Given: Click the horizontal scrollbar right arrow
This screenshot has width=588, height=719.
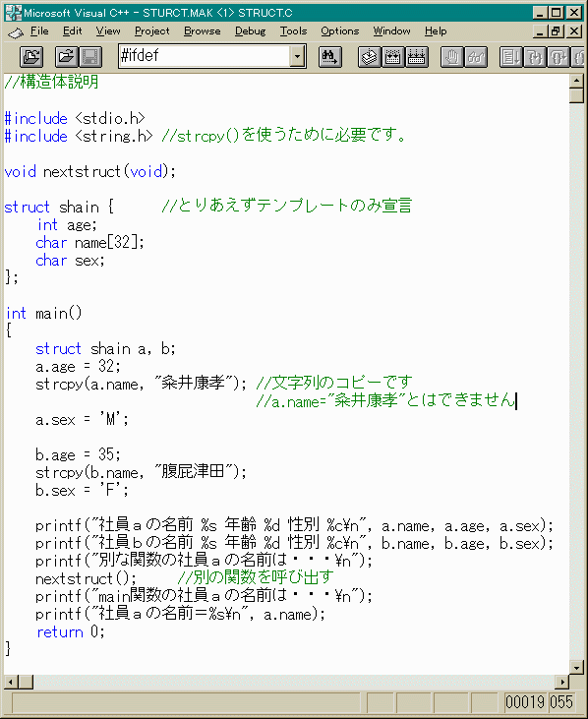Looking at the screenshot, I should [562, 683].
